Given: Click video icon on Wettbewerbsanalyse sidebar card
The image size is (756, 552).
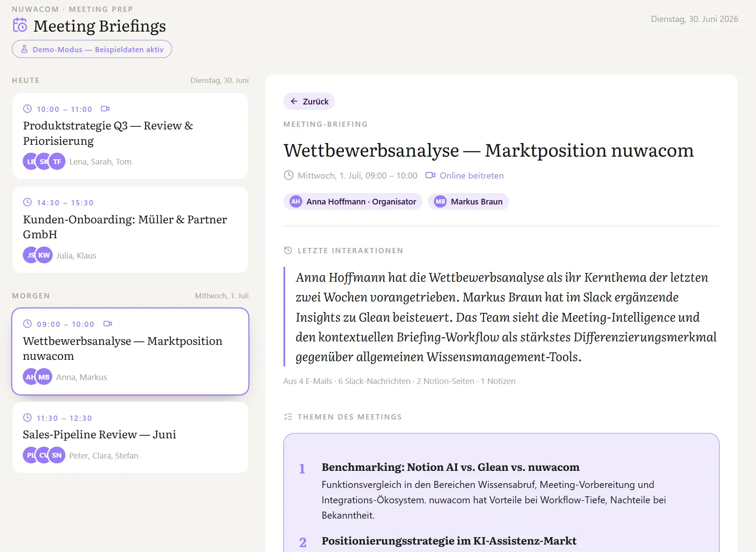Looking at the screenshot, I should [108, 323].
